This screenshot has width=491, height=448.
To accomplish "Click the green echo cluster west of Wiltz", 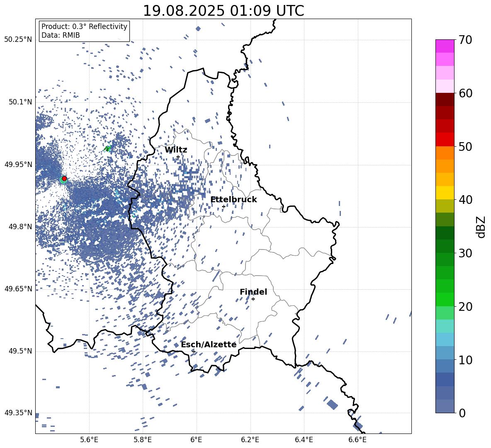I will click(x=108, y=148).
